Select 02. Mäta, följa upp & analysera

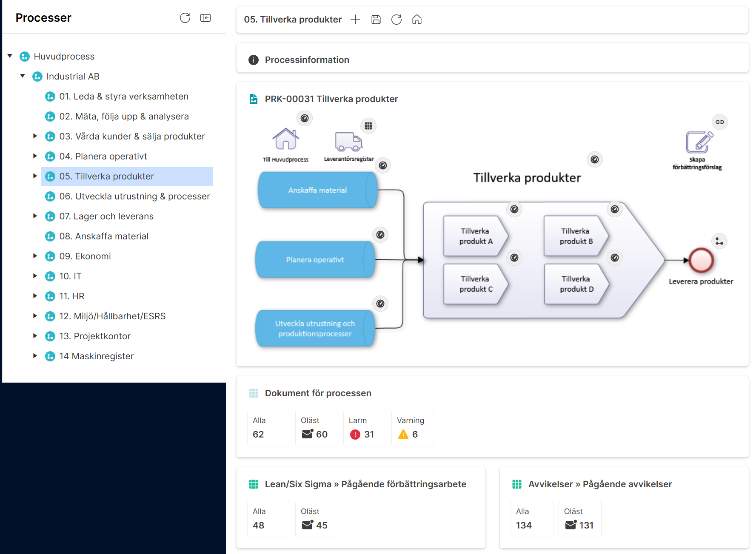(124, 116)
